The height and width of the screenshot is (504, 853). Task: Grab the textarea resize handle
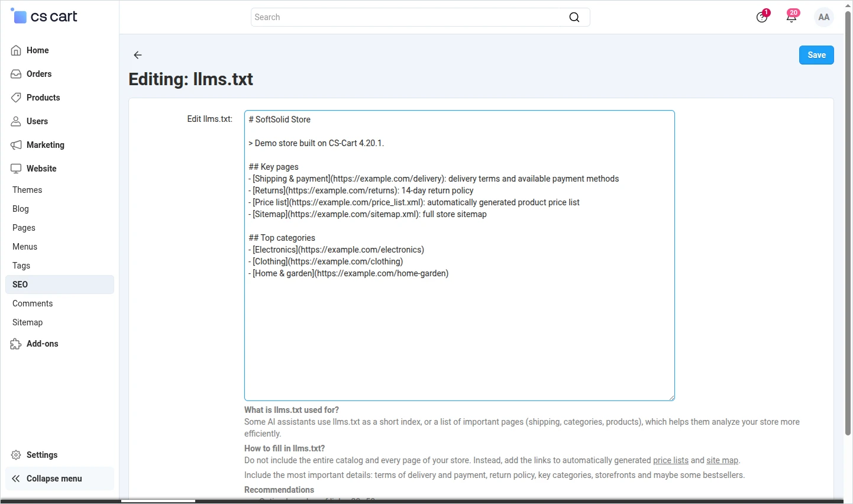(x=671, y=398)
